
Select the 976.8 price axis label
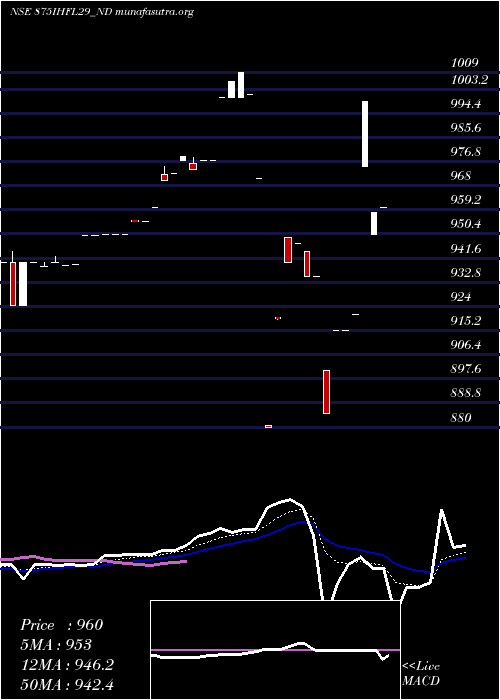[466, 152]
